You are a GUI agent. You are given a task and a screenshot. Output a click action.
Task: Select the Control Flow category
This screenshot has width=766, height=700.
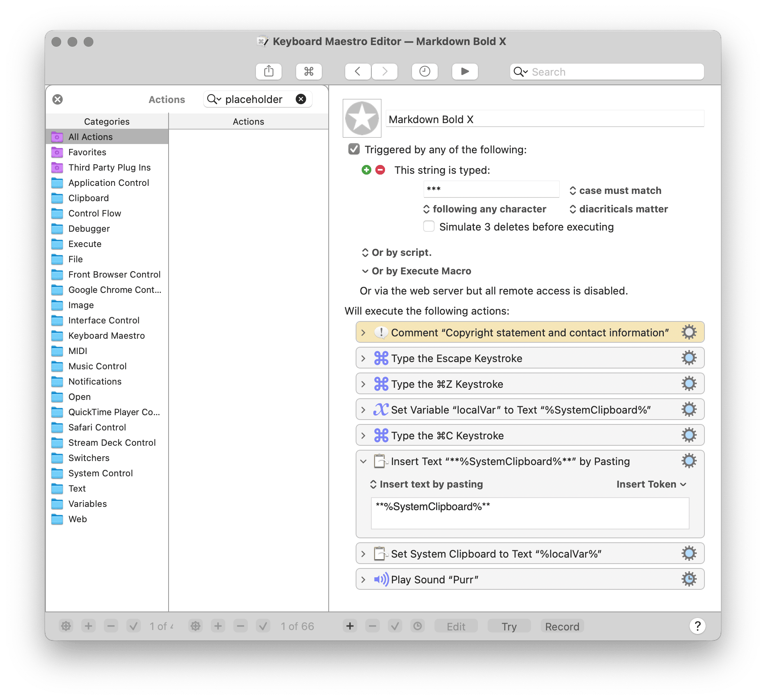tap(107, 213)
